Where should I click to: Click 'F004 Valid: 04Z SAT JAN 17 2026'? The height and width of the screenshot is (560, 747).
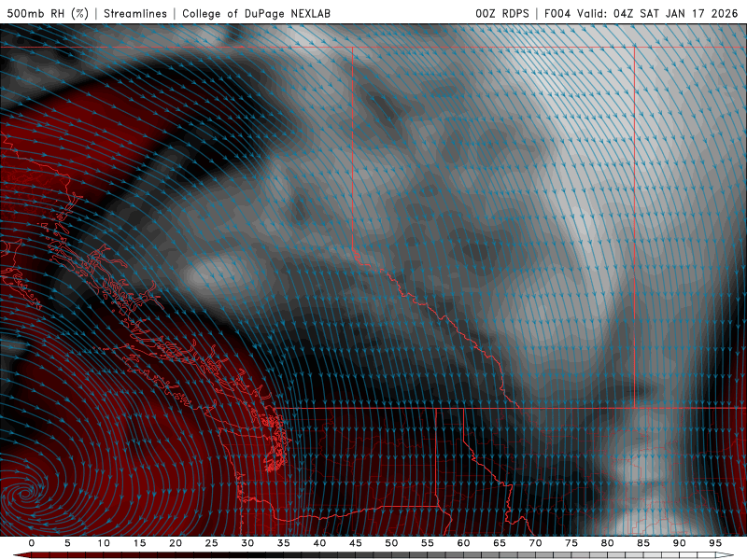coord(641,13)
